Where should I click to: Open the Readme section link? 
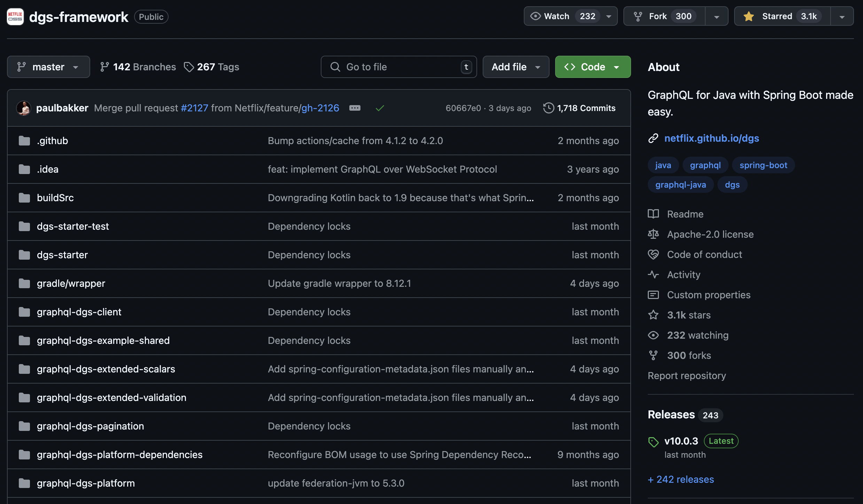click(x=685, y=214)
